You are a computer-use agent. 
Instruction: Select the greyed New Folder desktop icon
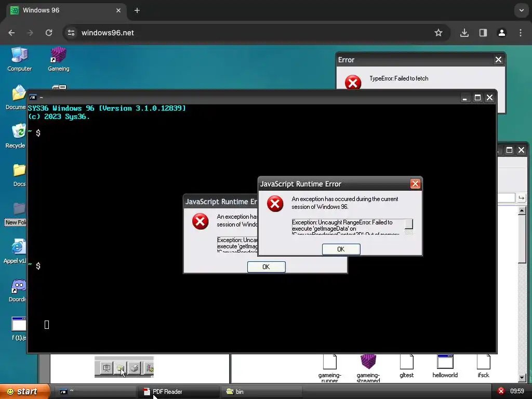[x=16, y=214]
